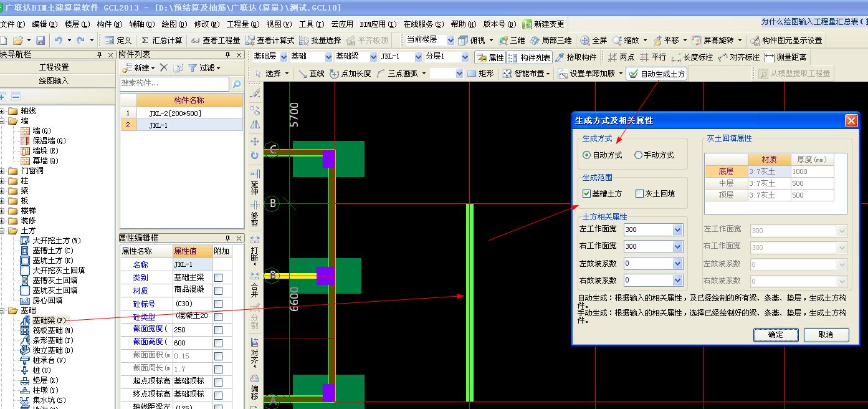The image size is (868, 409).
Task: Open 查看工程量 quantity view
Action: pyautogui.click(x=216, y=41)
